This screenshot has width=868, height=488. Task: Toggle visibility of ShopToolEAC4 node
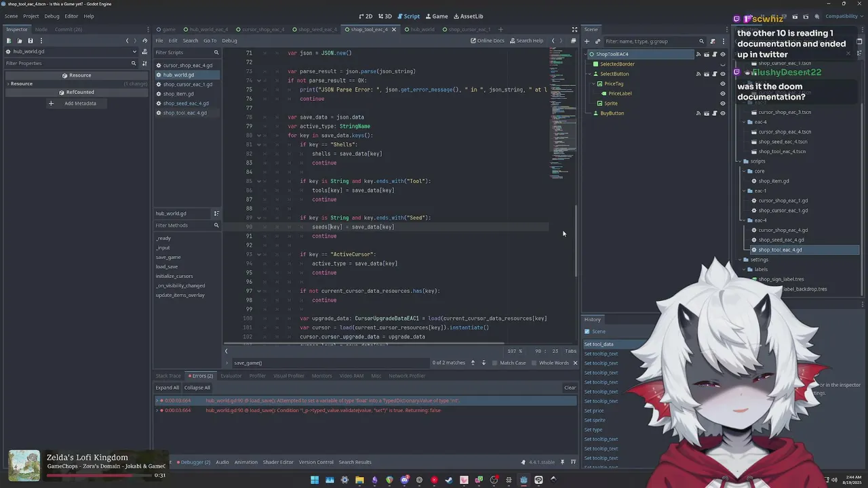coord(722,54)
